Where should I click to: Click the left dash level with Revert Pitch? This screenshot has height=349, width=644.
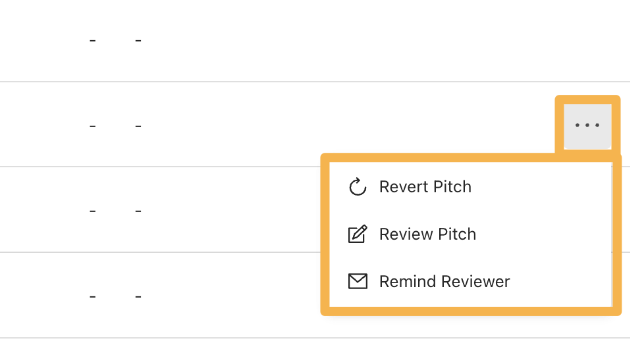pyautogui.click(x=92, y=211)
